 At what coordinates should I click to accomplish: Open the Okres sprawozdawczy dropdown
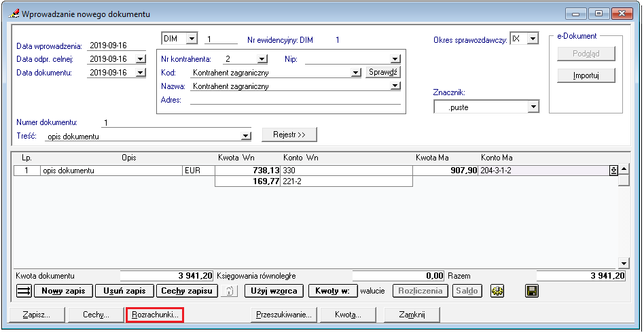[533, 39]
